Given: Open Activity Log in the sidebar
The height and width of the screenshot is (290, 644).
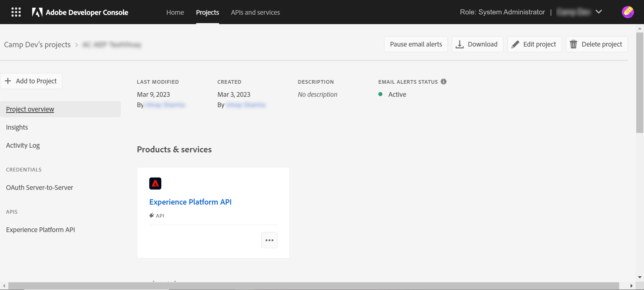Looking at the screenshot, I should coord(23,145).
